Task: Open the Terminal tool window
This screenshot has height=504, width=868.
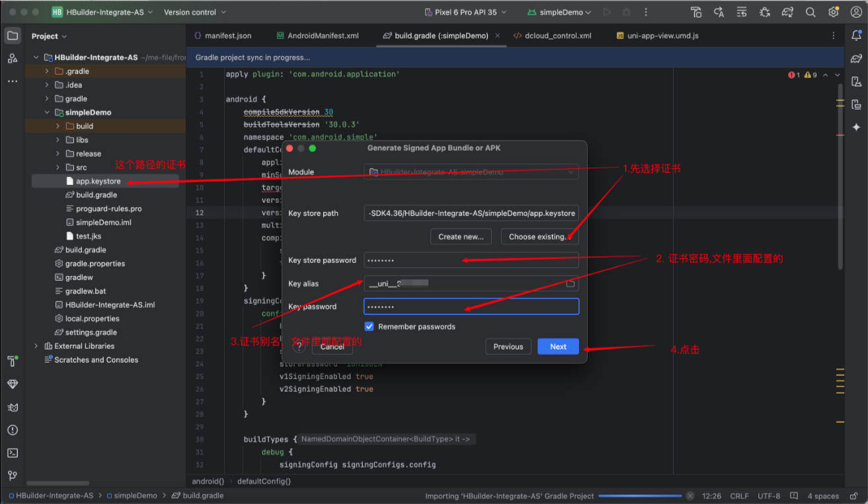Action: tap(13, 453)
